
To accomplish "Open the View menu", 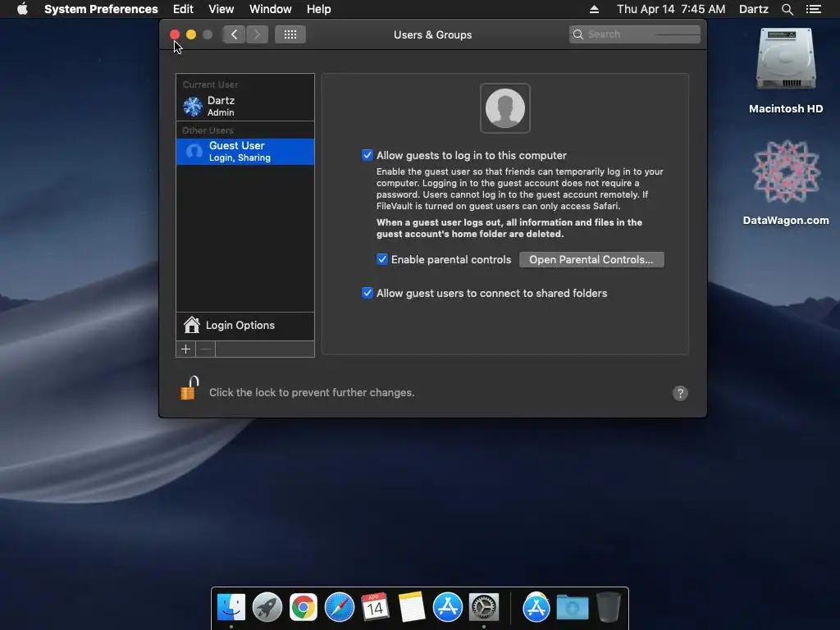I will pos(221,9).
